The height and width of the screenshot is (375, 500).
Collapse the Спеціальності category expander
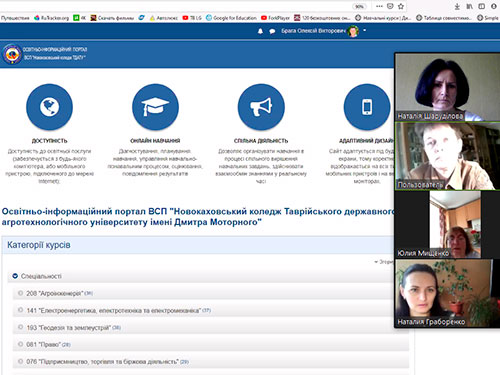pyautogui.click(x=15, y=276)
